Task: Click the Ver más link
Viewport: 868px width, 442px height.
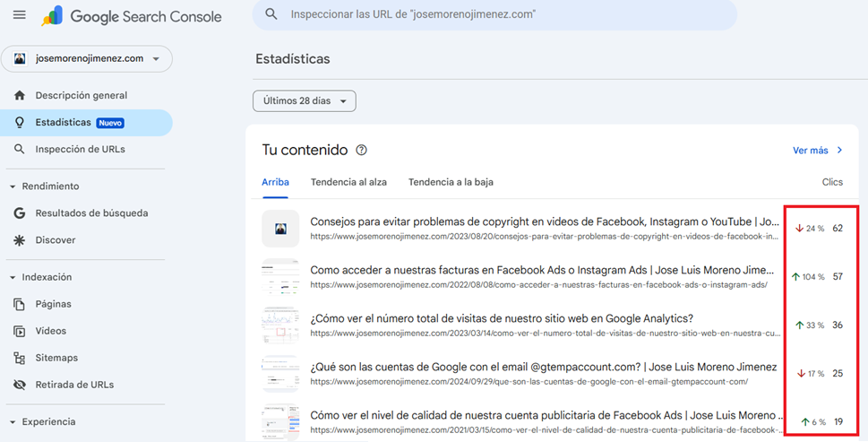Action: tap(817, 151)
